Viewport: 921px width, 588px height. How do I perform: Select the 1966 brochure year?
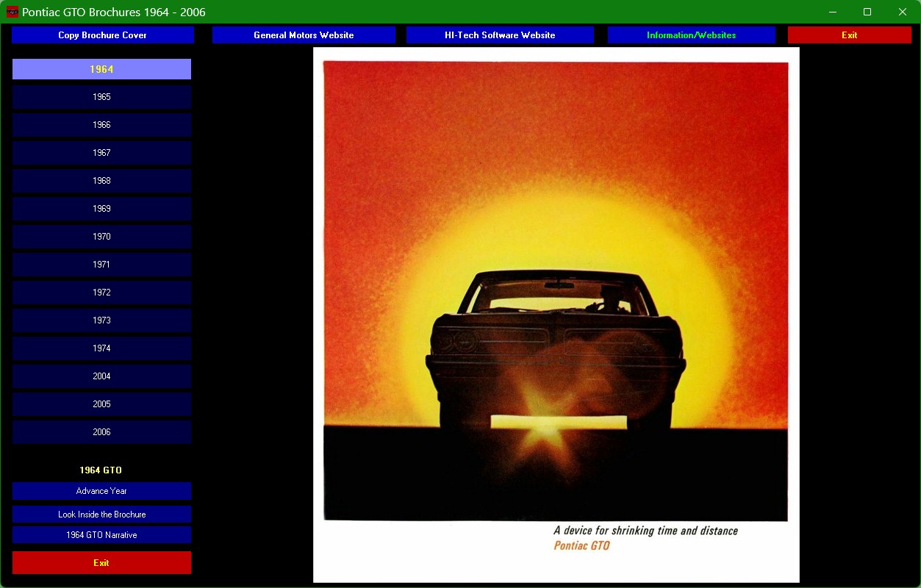click(x=101, y=125)
